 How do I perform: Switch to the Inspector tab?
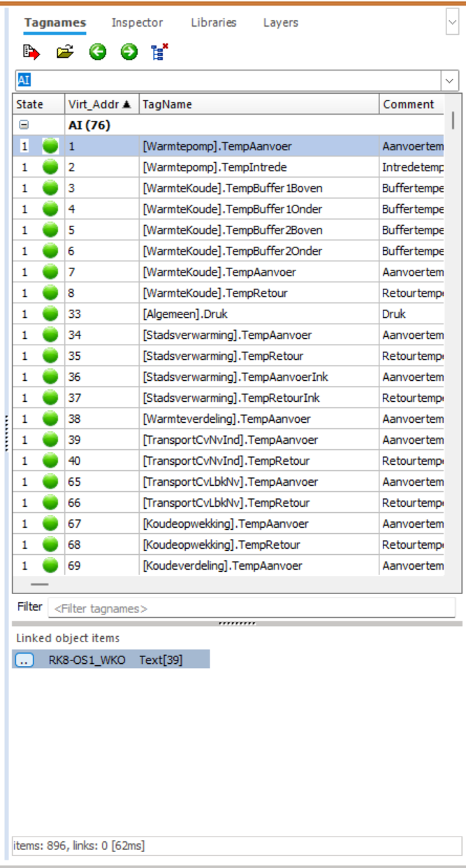click(x=137, y=22)
